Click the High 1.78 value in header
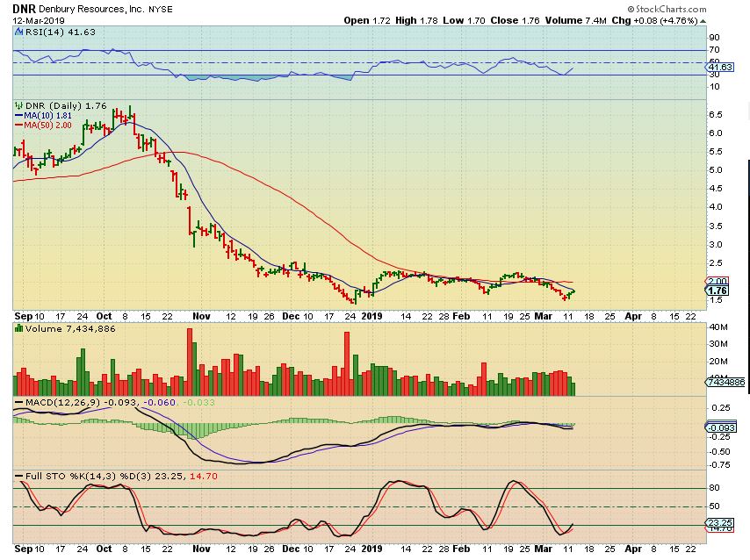Viewport: 750px width, 560px height. point(416,20)
